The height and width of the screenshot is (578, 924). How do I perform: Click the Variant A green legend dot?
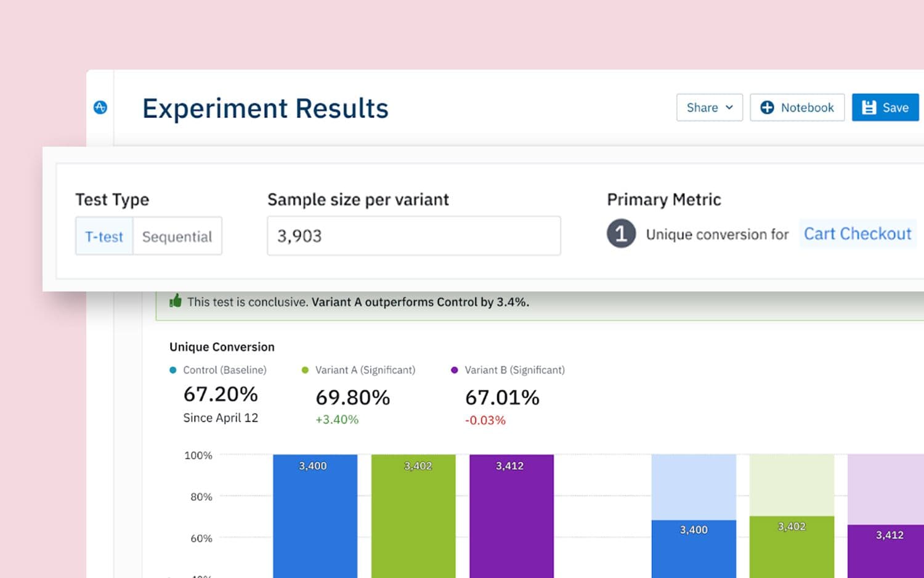pyautogui.click(x=305, y=370)
